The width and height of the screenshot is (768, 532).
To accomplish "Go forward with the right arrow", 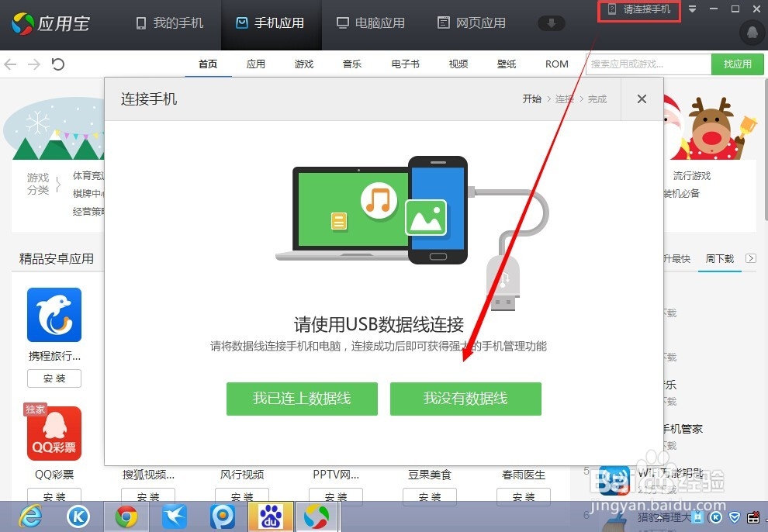I will click(34, 64).
